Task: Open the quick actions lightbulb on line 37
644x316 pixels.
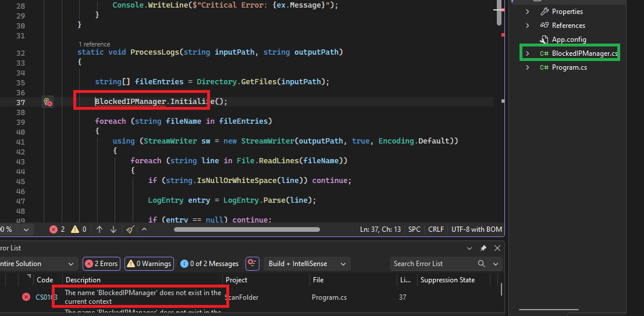Action: pos(47,102)
